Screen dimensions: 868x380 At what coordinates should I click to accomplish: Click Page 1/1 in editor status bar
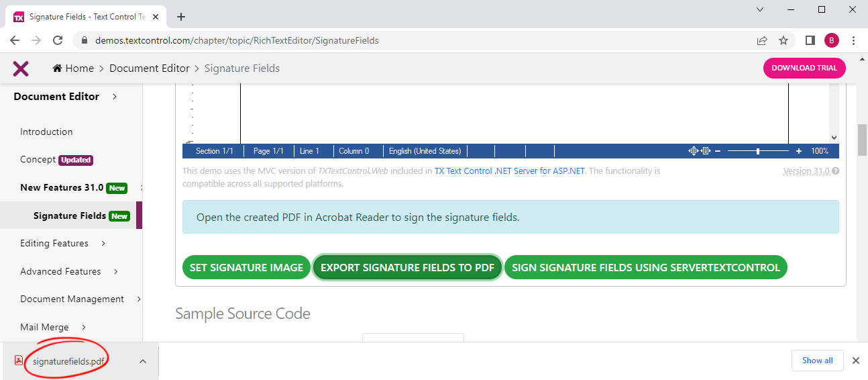(268, 151)
